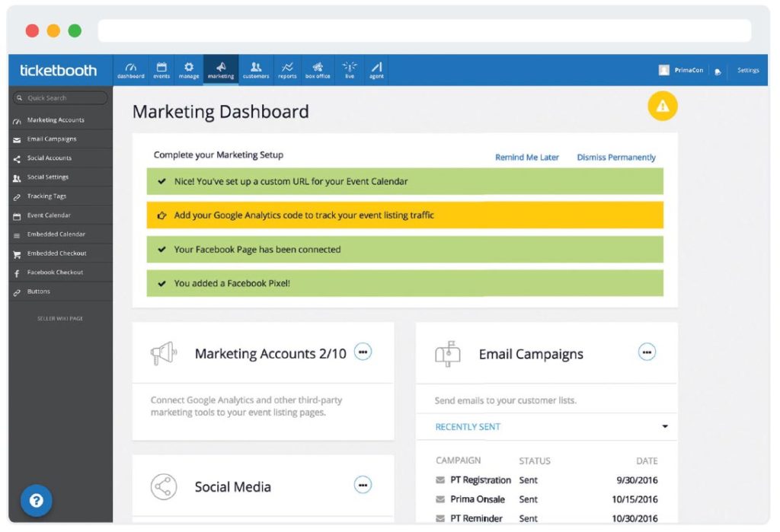Open Settings in the top bar
This screenshot has height=532, width=780.
pos(748,71)
